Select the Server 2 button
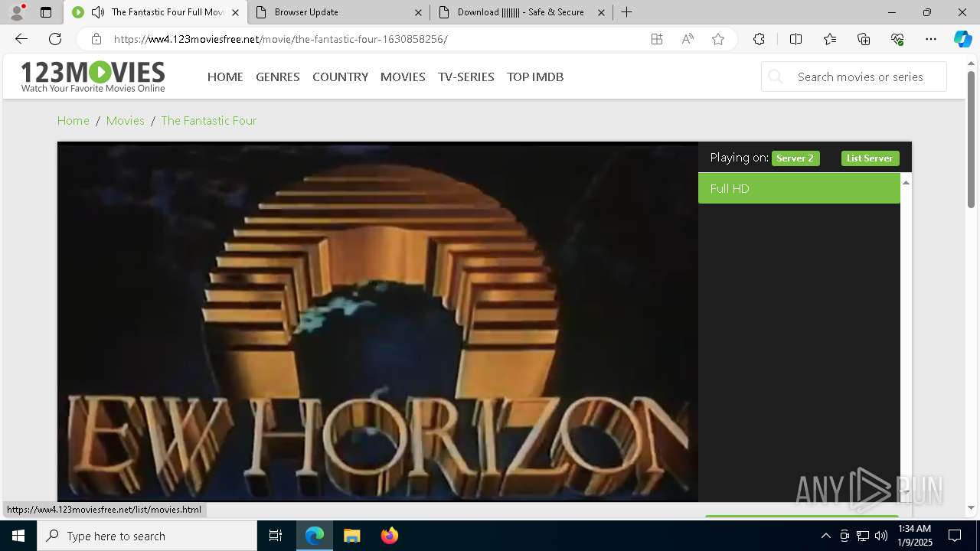 795,158
